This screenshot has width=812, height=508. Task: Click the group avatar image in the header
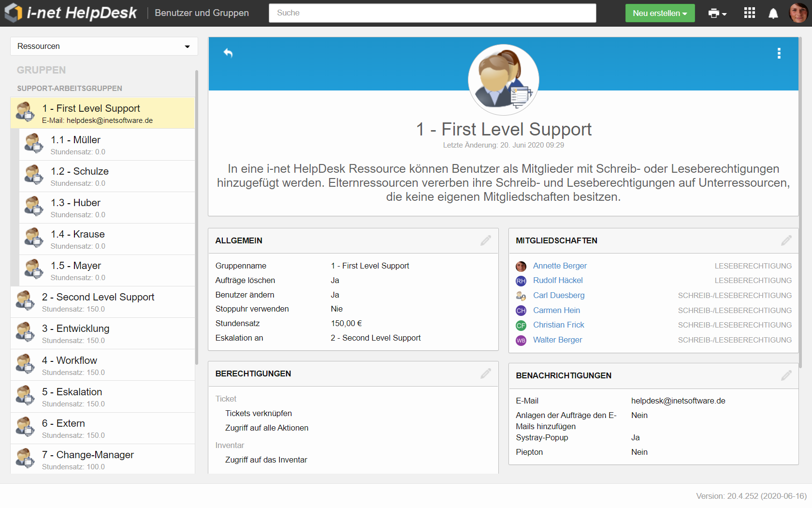tap(504, 80)
